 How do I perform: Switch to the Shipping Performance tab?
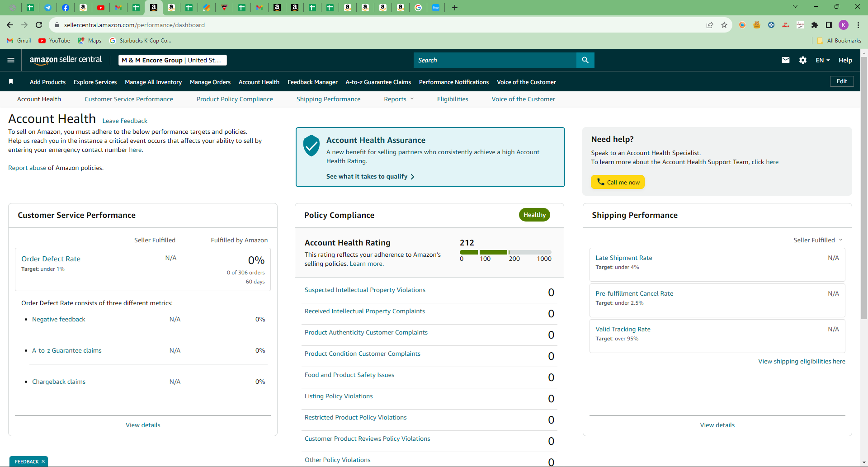click(x=329, y=99)
